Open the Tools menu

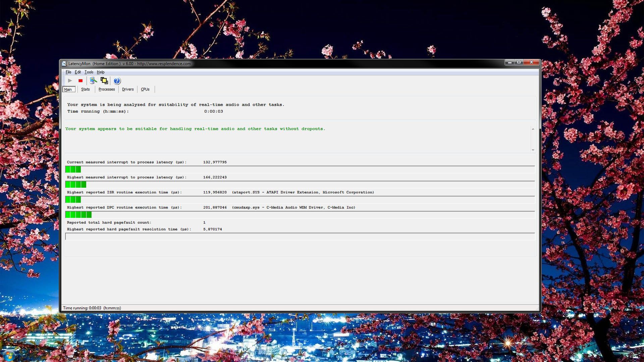[89, 72]
